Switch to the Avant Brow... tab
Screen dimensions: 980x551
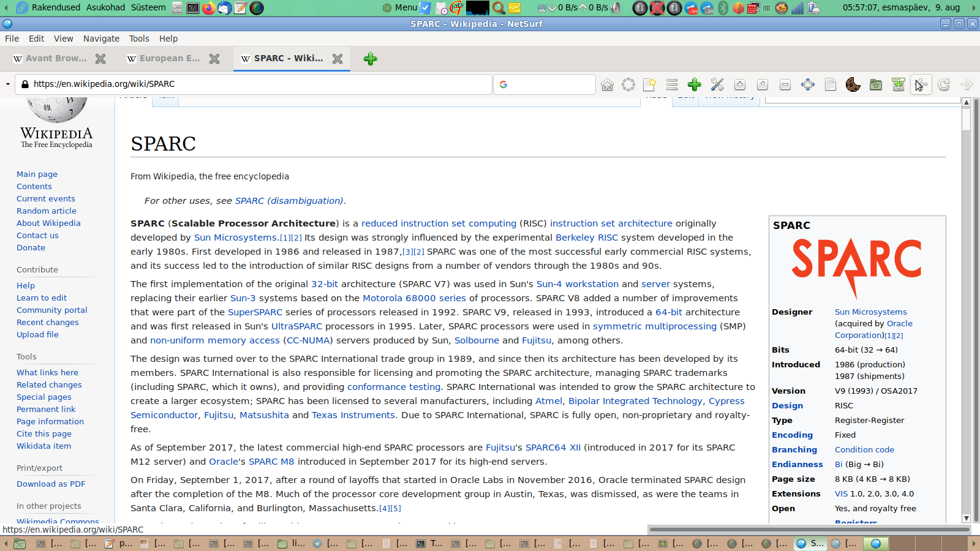[55, 59]
